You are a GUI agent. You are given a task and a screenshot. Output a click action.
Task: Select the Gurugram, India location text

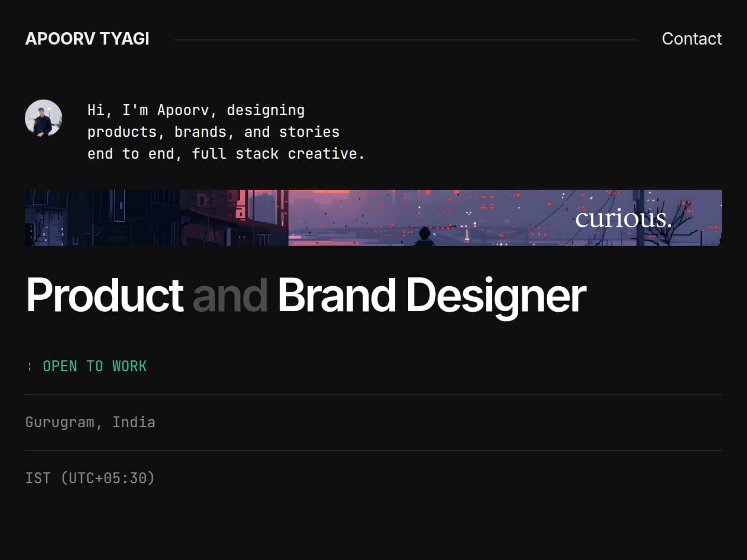point(90,423)
